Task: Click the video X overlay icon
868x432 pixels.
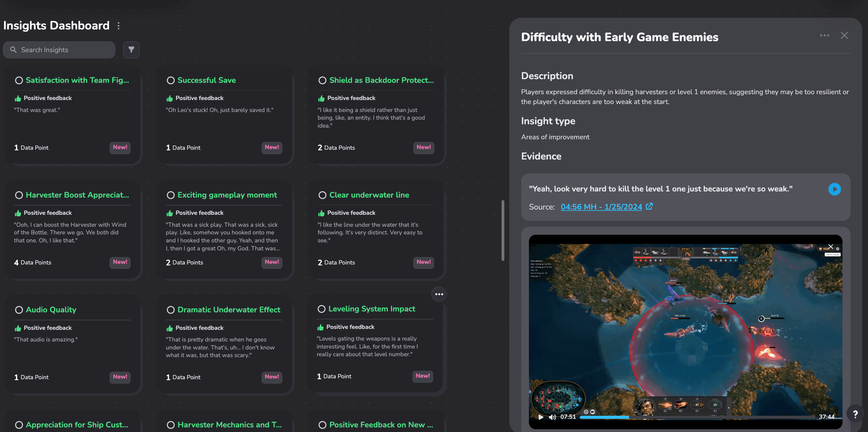Action: 831,247
